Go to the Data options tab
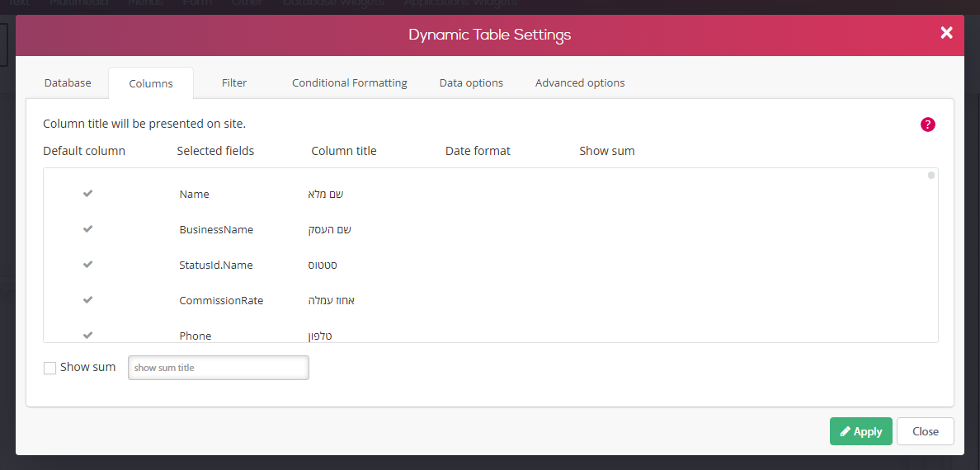This screenshot has width=980, height=470. tap(471, 82)
